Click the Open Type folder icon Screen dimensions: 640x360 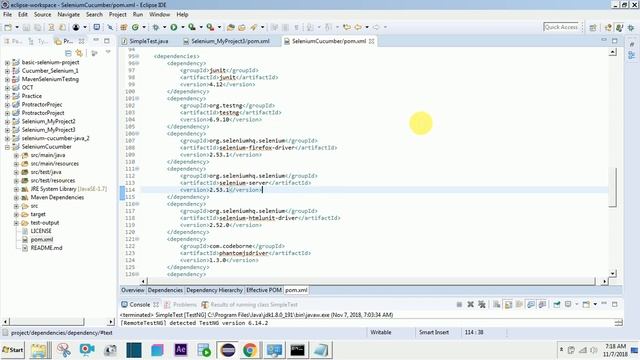pos(231,27)
